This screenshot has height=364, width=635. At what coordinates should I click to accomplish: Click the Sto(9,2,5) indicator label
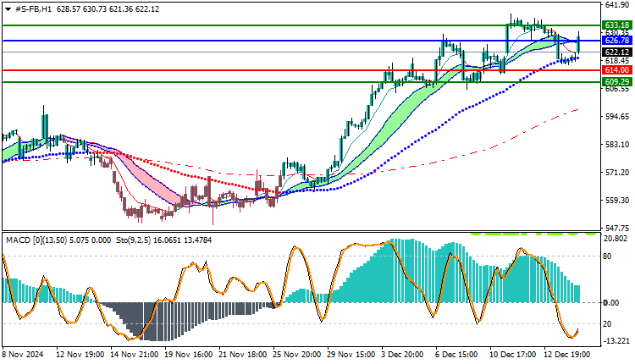click(133, 240)
